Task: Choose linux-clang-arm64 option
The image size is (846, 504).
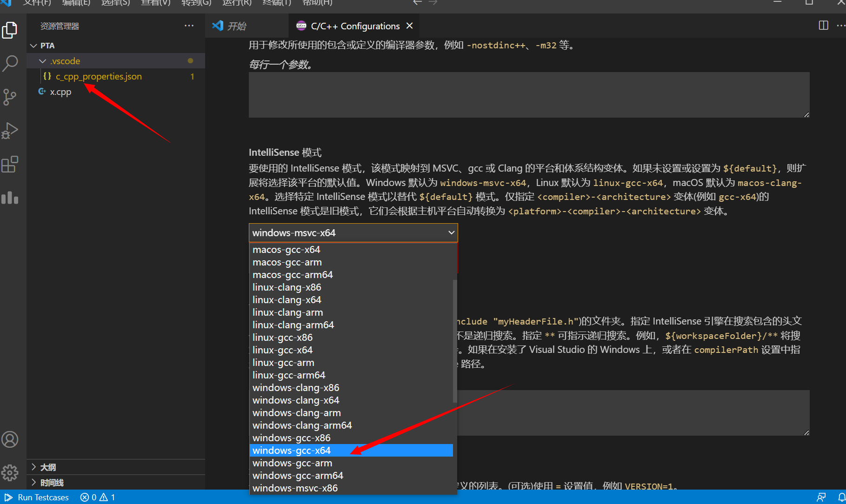Action: pos(351,325)
